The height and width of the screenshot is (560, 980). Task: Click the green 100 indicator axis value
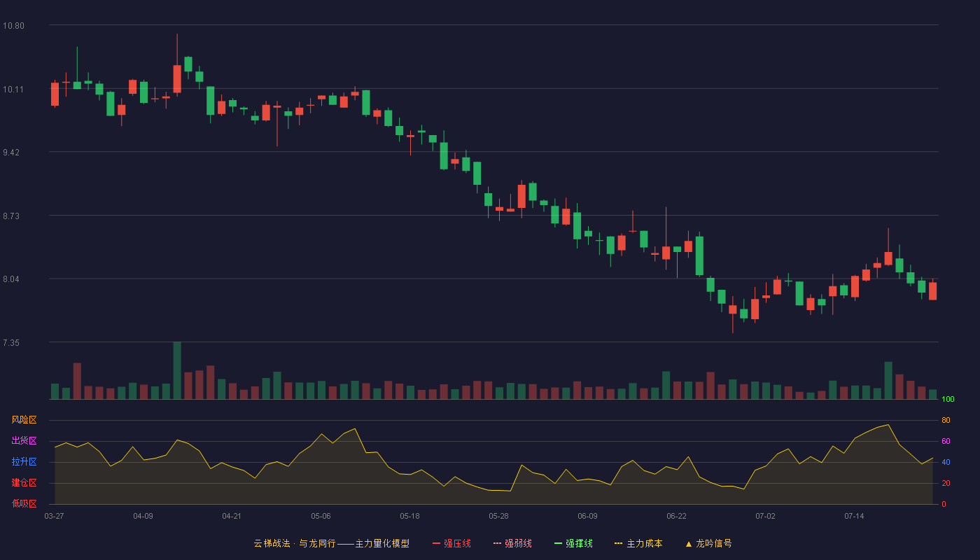coord(948,400)
